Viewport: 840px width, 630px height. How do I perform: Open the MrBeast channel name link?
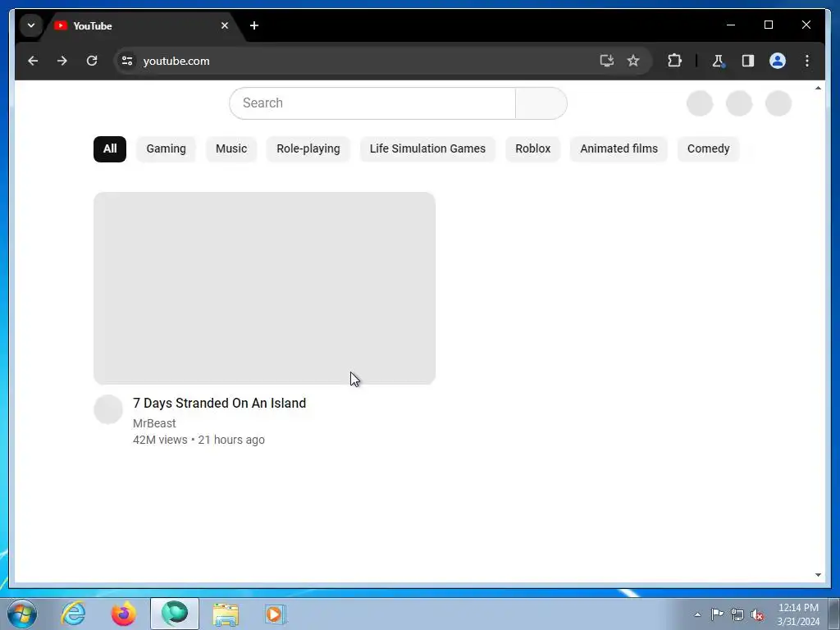[154, 423]
